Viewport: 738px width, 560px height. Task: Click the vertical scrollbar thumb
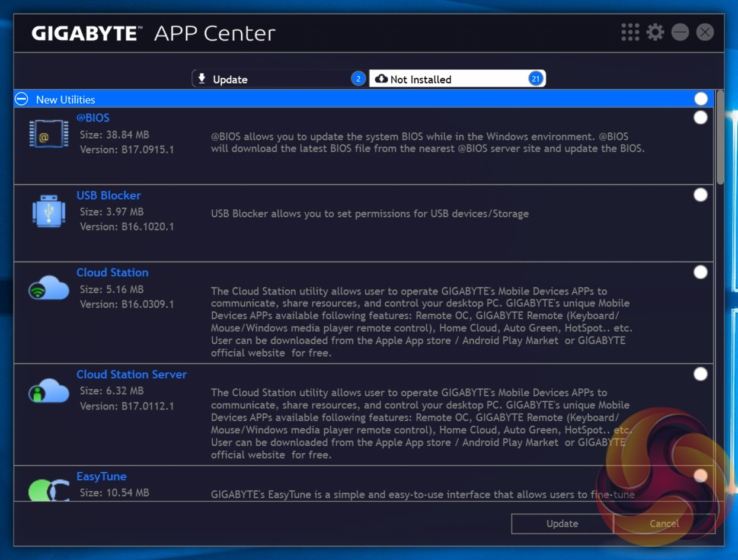720,137
